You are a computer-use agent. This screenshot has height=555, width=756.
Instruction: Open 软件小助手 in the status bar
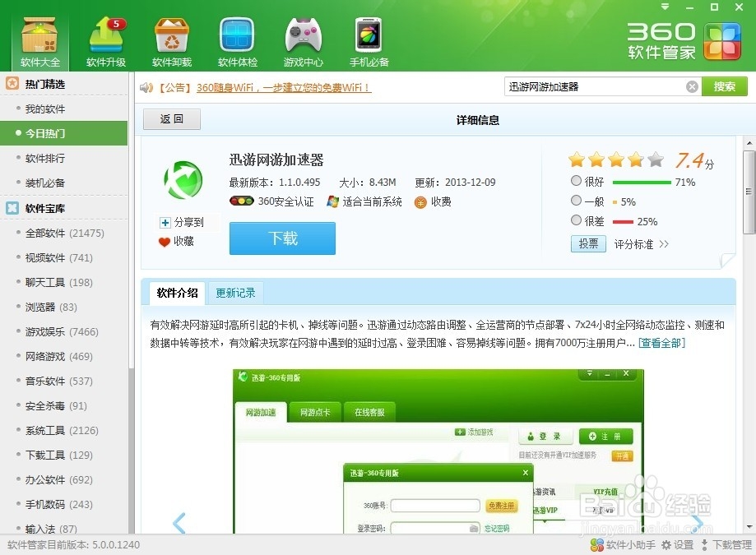click(623, 545)
